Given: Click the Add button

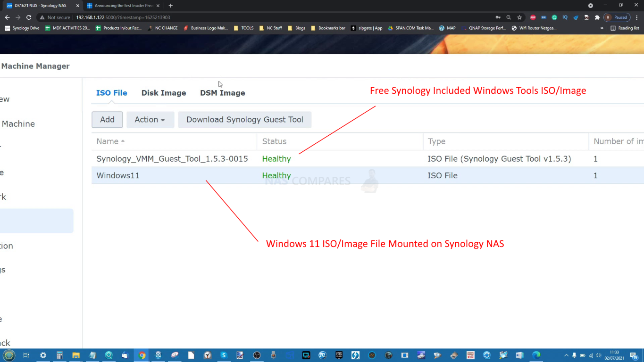Looking at the screenshot, I should point(107,120).
